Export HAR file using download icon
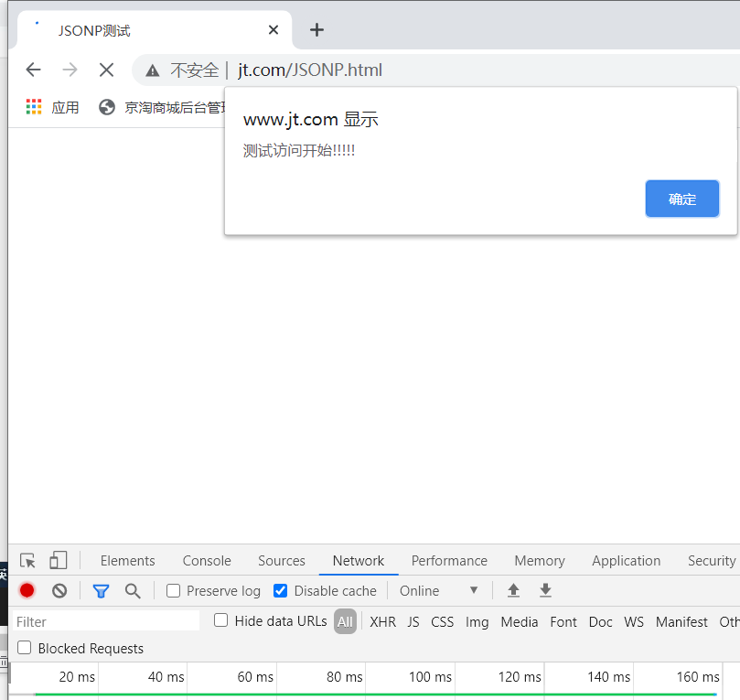 545,590
